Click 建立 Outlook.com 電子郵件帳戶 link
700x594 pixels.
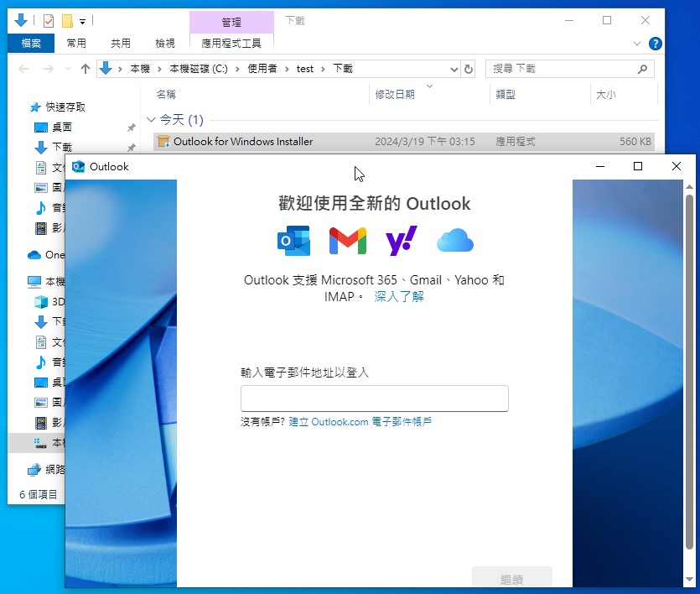360,422
